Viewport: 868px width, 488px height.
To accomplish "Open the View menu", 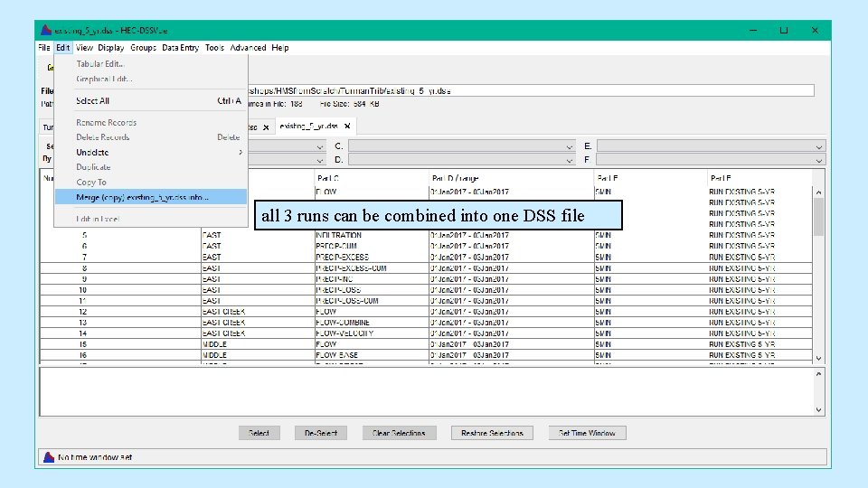I will pos(84,48).
